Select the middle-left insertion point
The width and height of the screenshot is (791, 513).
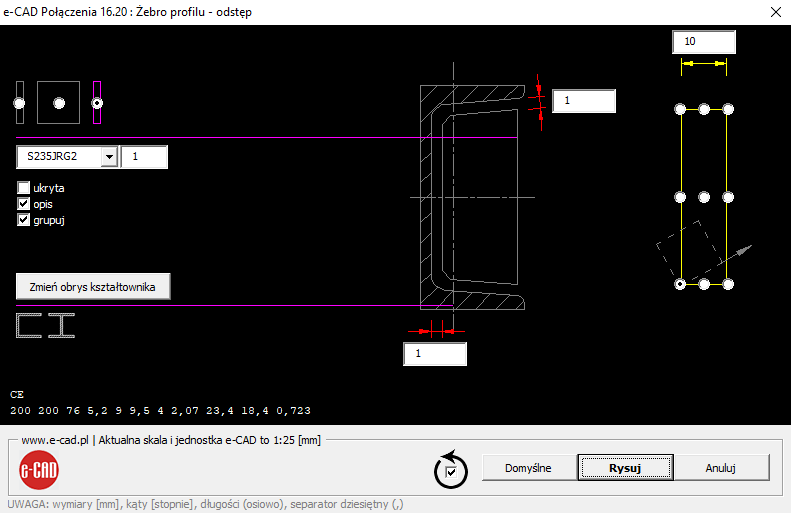(680, 197)
